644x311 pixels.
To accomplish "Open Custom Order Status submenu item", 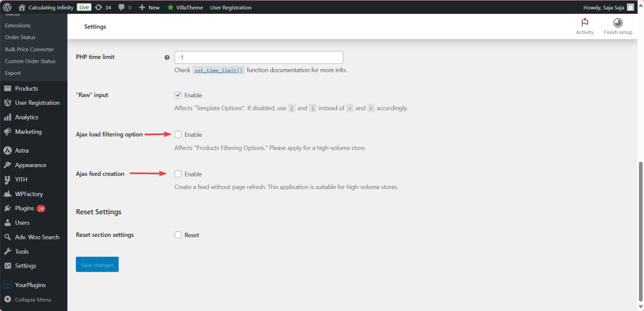I will click(x=30, y=61).
